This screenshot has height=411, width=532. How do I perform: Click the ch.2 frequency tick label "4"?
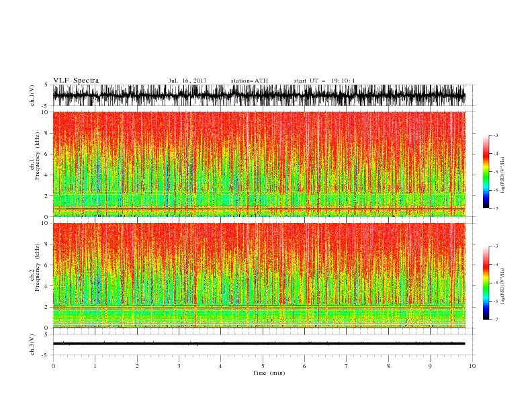click(x=47, y=286)
